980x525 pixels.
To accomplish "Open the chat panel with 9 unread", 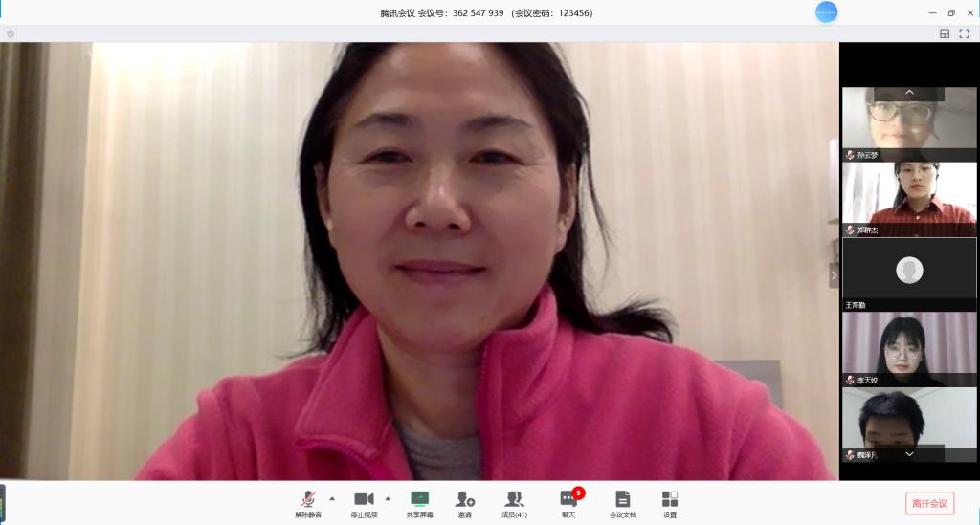I will point(568,503).
